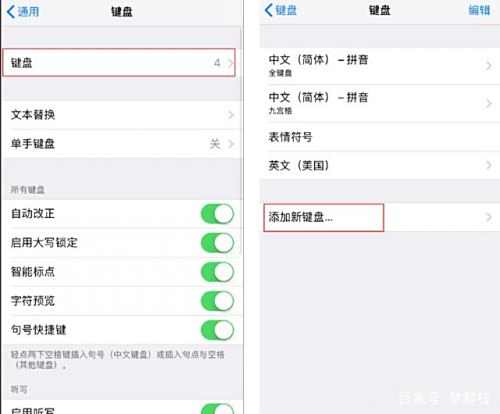Image resolution: width=500 pixels, height=414 pixels.
Task: Toggle the 字符预览 switch
Action: pos(217,301)
